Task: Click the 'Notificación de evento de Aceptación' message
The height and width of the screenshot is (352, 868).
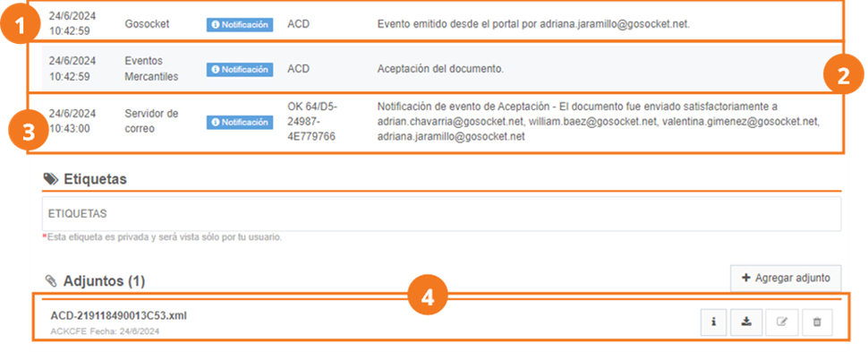Action: [x=598, y=121]
